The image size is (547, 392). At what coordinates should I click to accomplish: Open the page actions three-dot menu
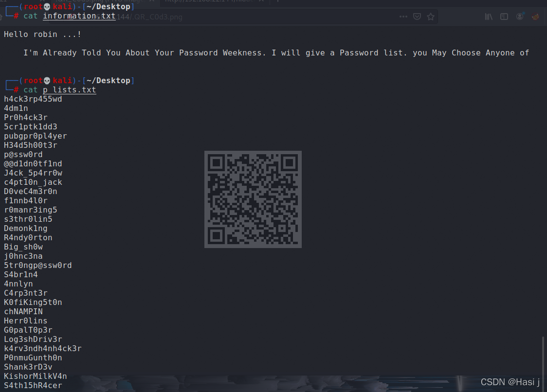click(x=403, y=17)
